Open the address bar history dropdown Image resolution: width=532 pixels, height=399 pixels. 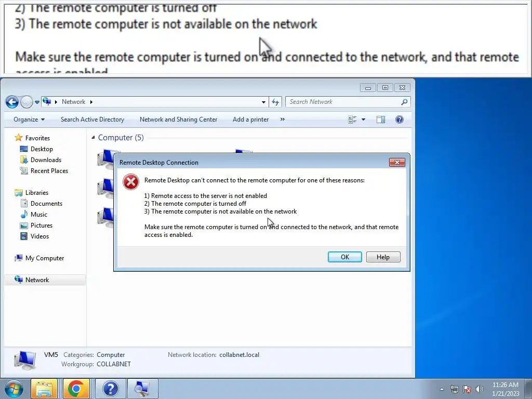[x=263, y=102]
